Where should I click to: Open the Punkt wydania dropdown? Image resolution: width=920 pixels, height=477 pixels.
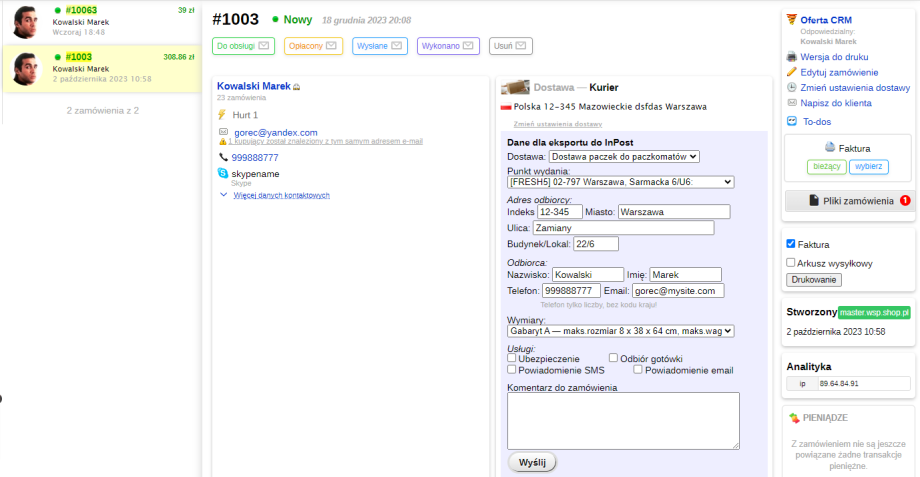tap(620, 182)
